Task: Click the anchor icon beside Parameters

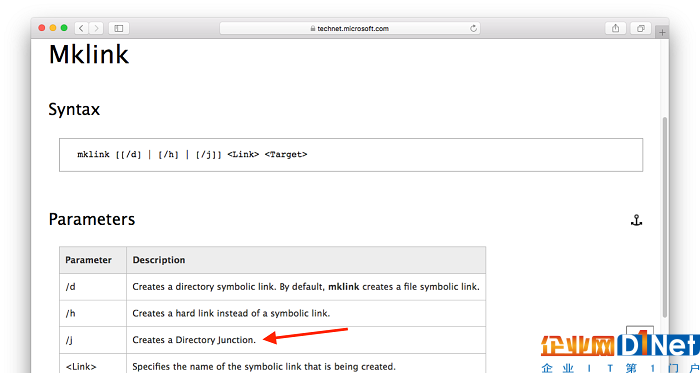Action: pyautogui.click(x=636, y=220)
